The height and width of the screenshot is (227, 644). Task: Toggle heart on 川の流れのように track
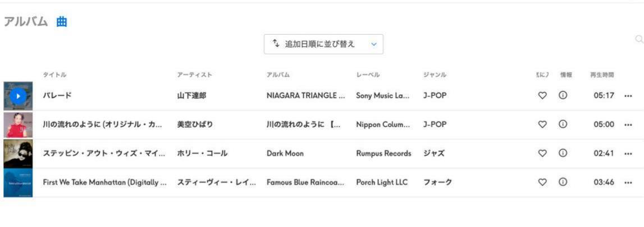click(542, 124)
